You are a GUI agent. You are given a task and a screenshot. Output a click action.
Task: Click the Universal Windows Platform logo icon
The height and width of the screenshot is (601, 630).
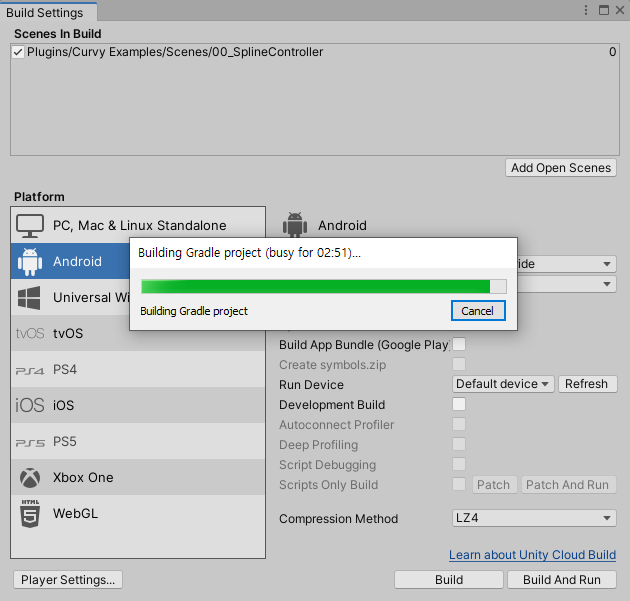[x=29, y=298]
